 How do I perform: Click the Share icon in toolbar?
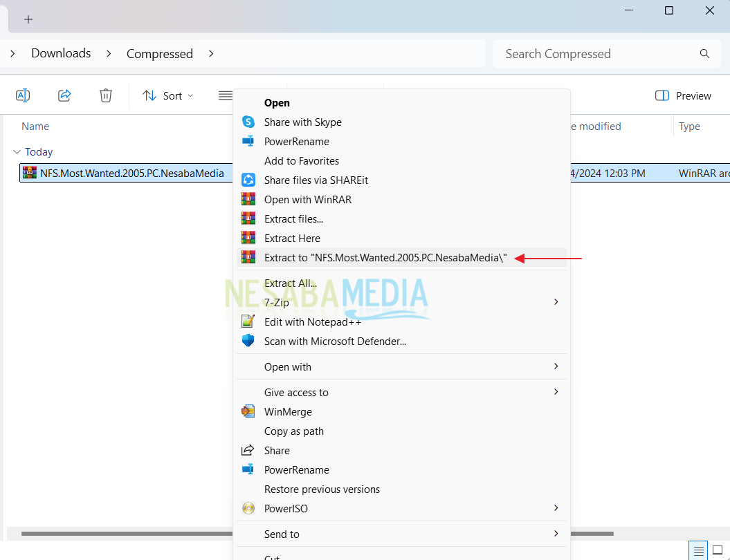pos(64,96)
